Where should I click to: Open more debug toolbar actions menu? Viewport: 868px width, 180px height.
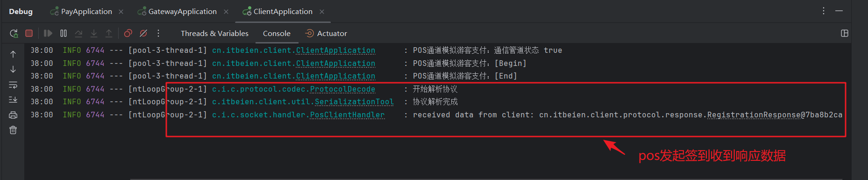tap(158, 33)
